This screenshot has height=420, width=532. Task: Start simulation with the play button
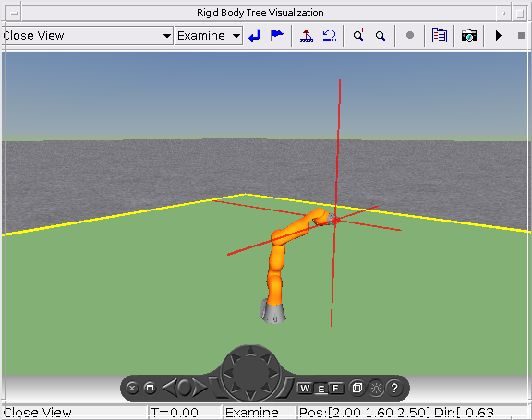(499, 35)
